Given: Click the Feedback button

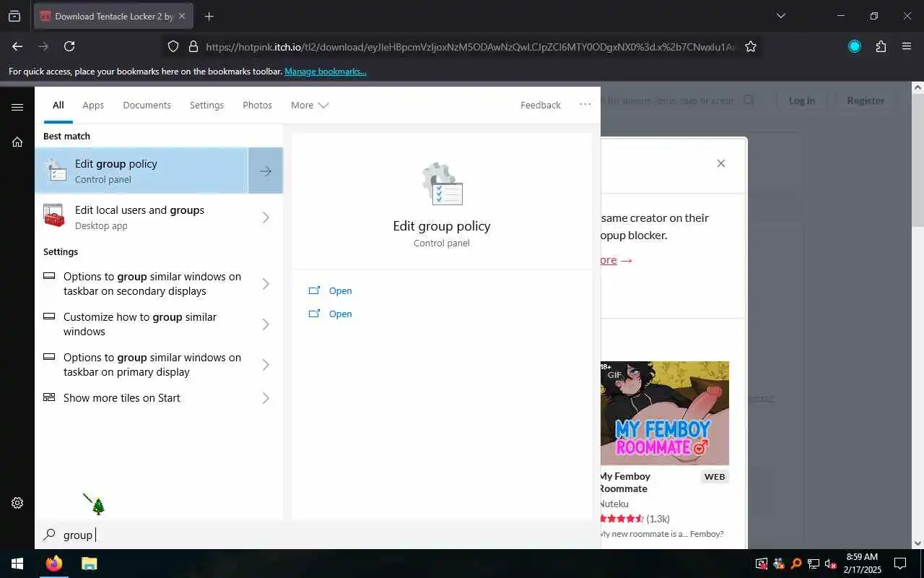Looking at the screenshot, I should click(540, 105).
